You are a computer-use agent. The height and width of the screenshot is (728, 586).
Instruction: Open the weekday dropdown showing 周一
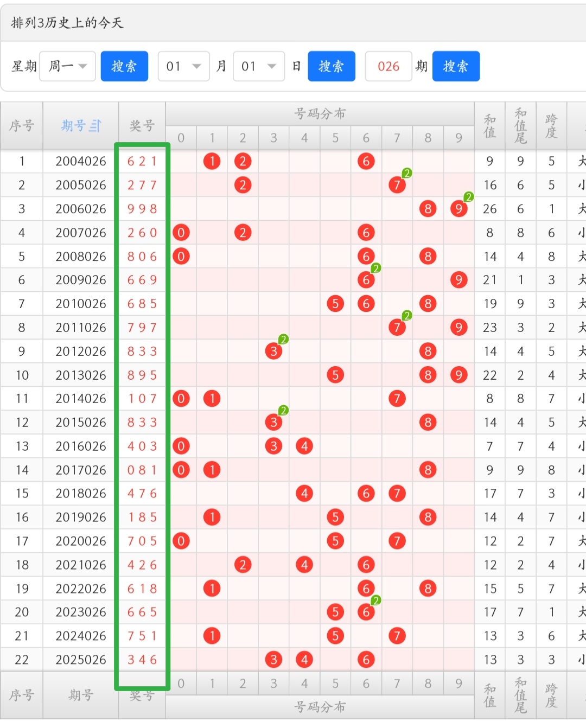coord(68,66)
